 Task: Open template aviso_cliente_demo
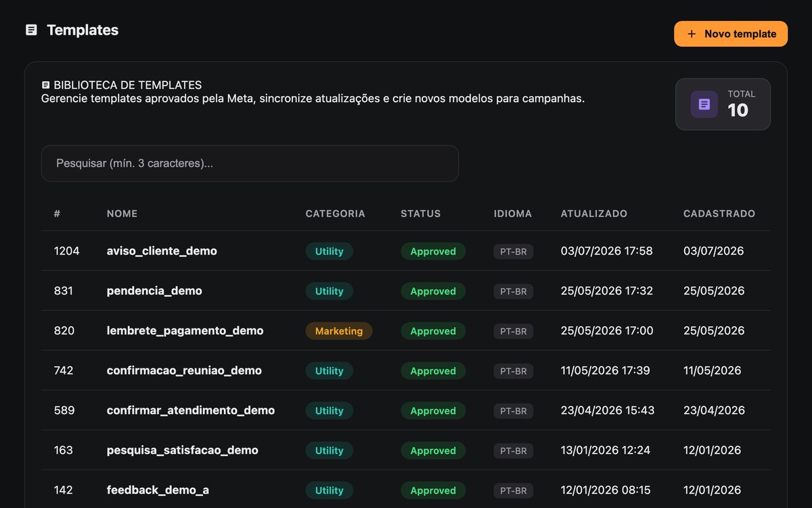(x=162, y=251)
